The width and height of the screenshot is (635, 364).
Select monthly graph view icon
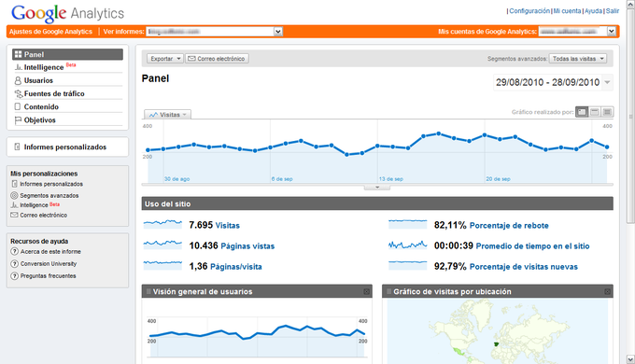pyautogui.click(x=607, y=112)
